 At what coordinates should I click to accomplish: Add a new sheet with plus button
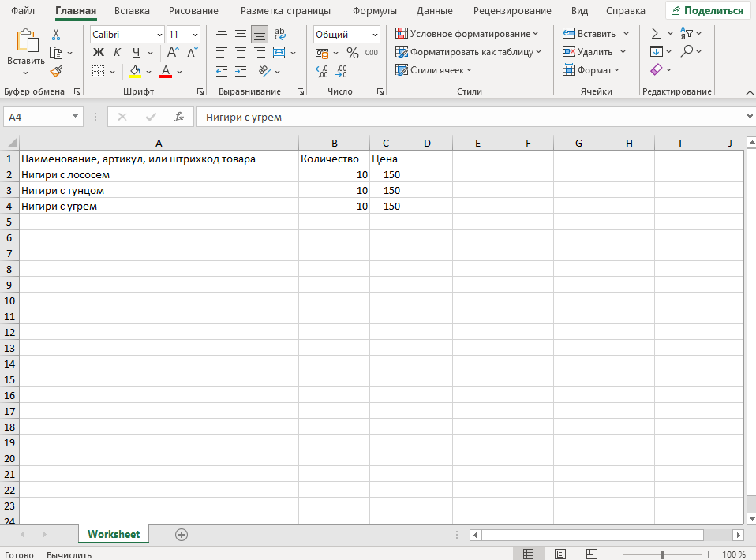point(182,535)
